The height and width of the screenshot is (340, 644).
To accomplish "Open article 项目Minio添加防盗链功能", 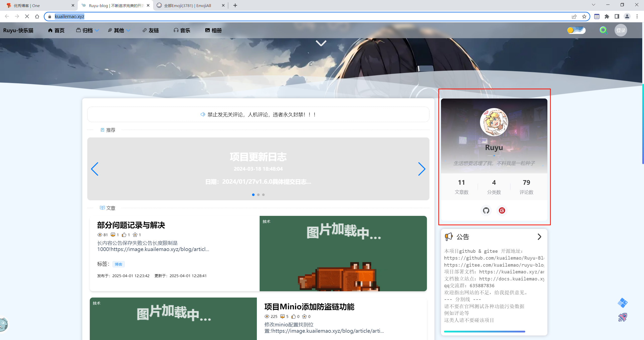I will pyautogui.click(x=309, y=307).
